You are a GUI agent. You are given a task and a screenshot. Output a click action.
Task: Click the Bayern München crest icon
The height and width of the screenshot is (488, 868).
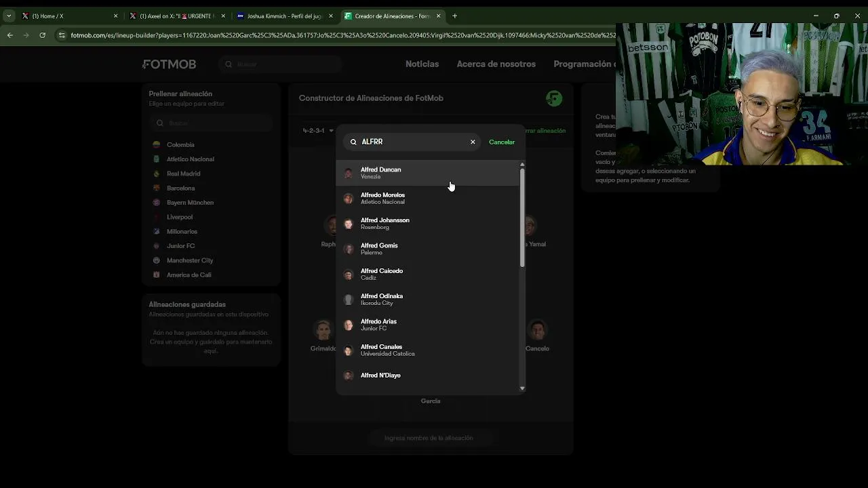tap(157, 203)
